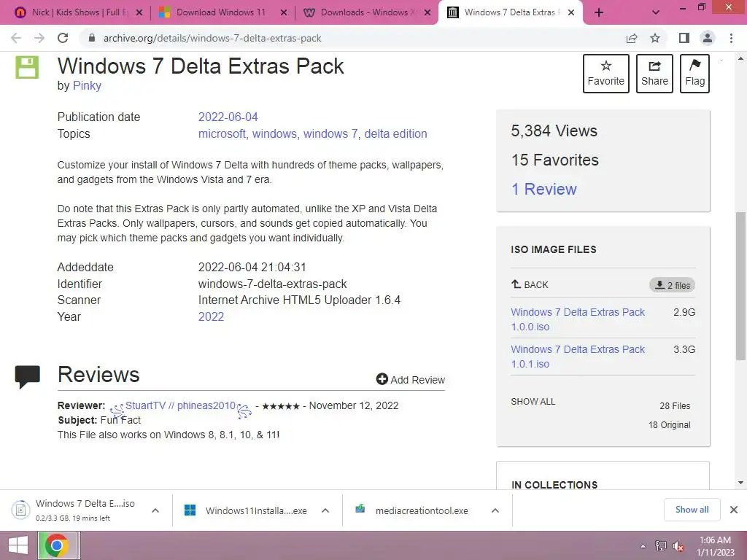The height and width of the screenshot is (560, 747).
Task: Open the windows 7 topic link
Action: click(x=330, y=134)
